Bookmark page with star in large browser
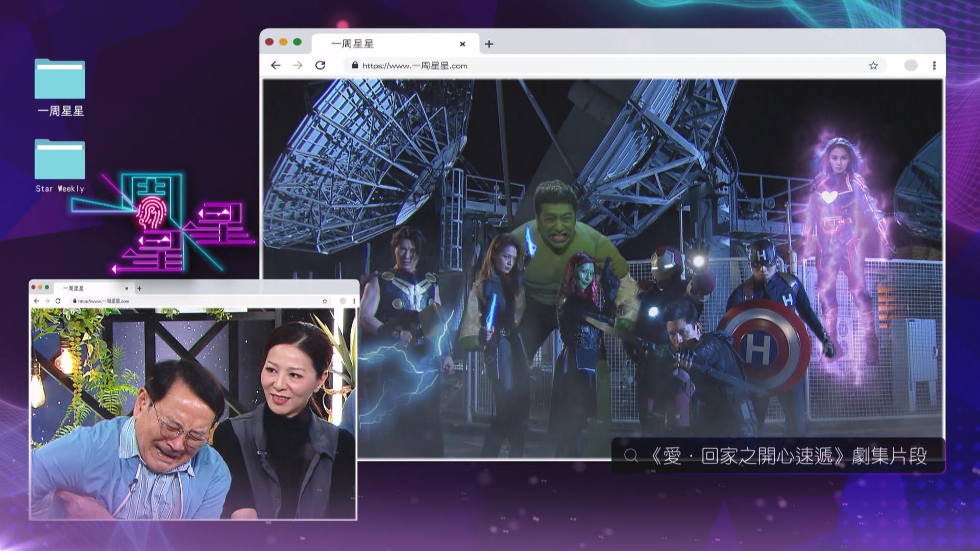980x551 pixels. (x=873, y=65)
